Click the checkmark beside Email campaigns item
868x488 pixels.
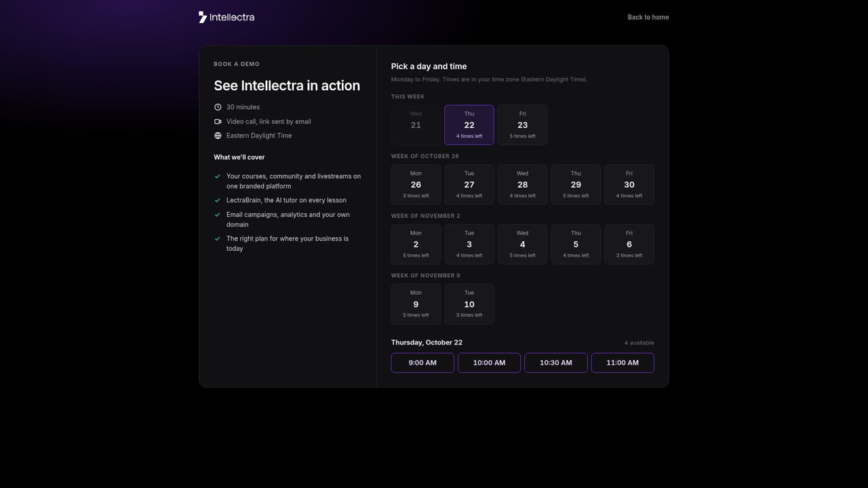(218, 215)
